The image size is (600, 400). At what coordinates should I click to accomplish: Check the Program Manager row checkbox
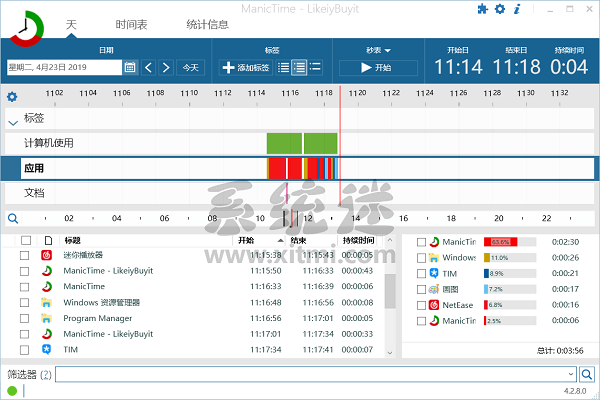[x=24, y=318]
